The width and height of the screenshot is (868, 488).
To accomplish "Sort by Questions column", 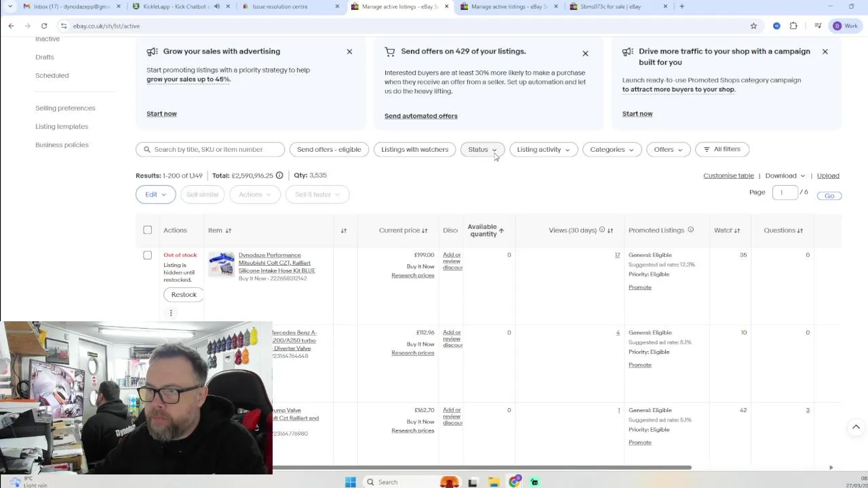I will click(x=800, y=230).
